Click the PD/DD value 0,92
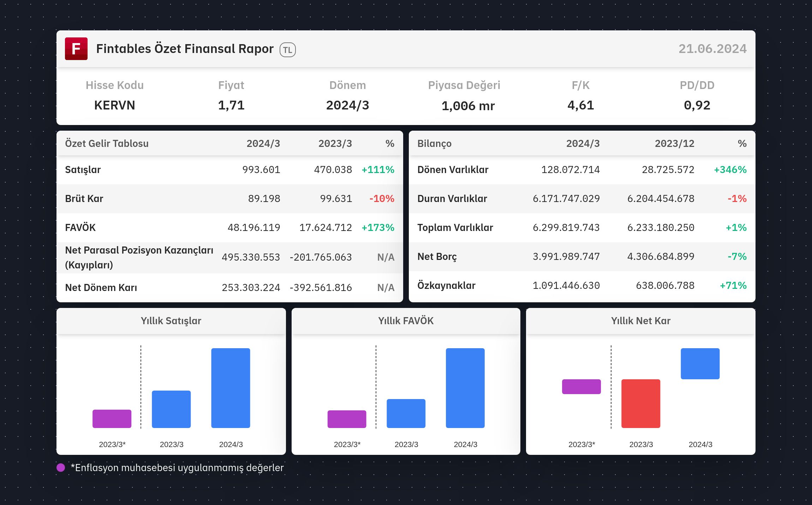 click(697, 105)
